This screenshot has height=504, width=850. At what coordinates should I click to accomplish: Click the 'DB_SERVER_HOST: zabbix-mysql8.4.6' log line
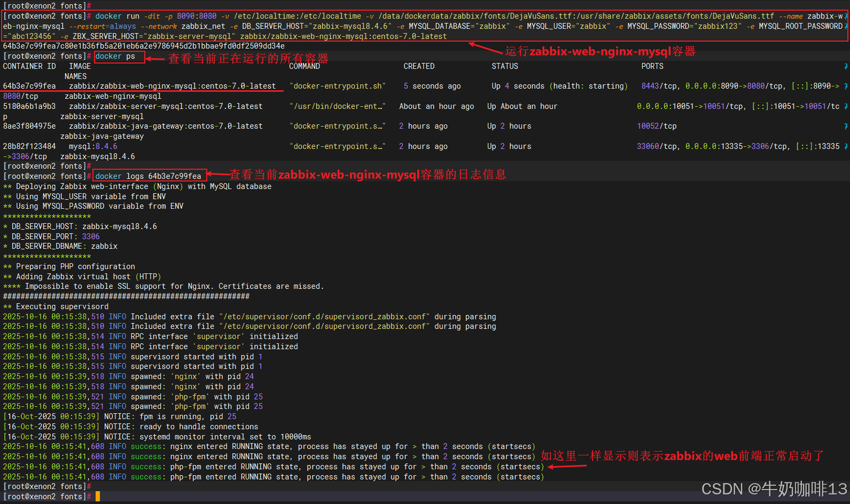(80, 226)
